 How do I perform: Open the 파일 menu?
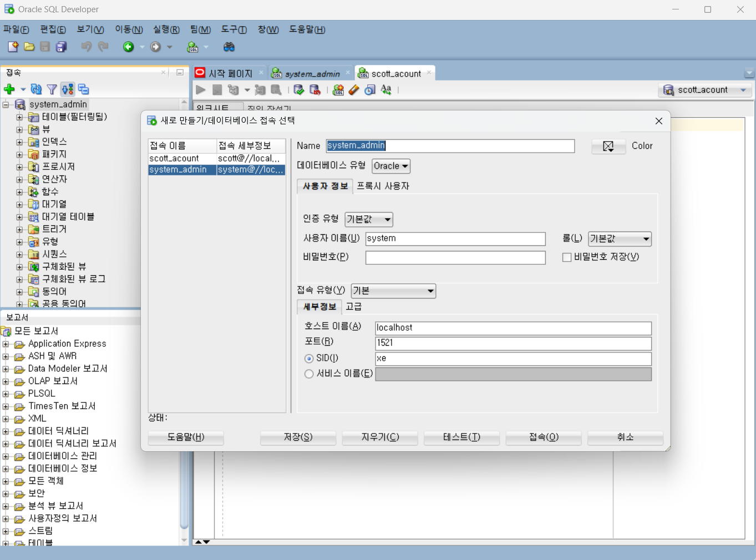coord(16,29)
